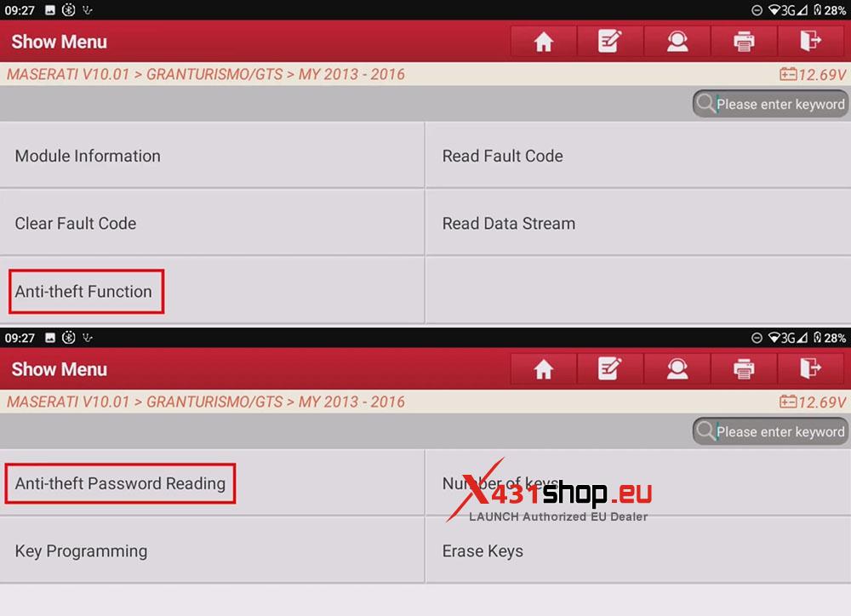Tap the Wi-Fi icon in the bottom status bar
The image size is (851, 616).
[774, 338]
